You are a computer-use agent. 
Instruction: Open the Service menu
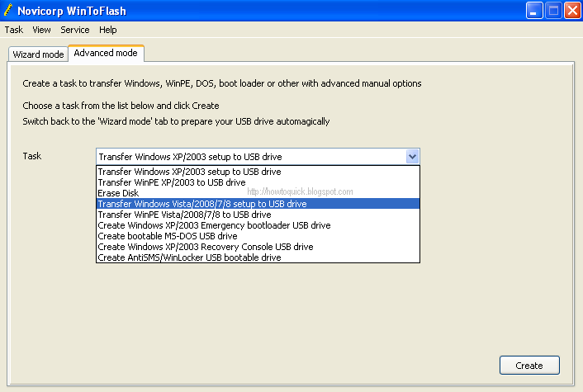click(x=75, y=30)
